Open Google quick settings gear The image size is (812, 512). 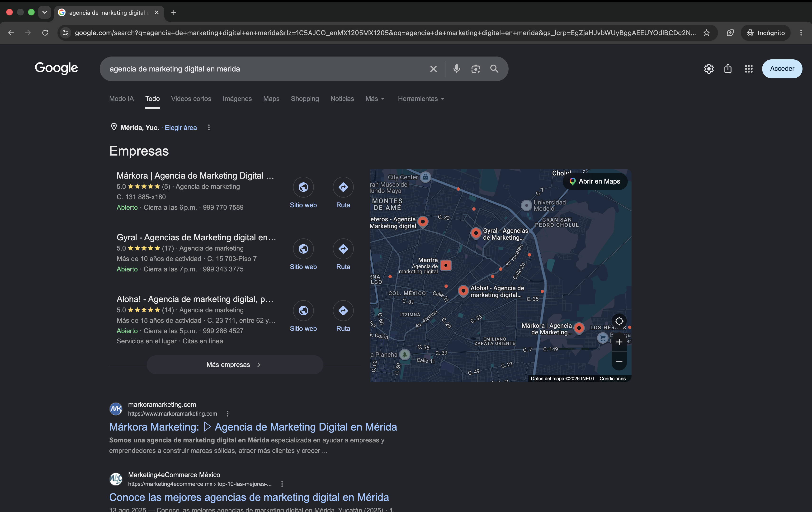point(709,69)
